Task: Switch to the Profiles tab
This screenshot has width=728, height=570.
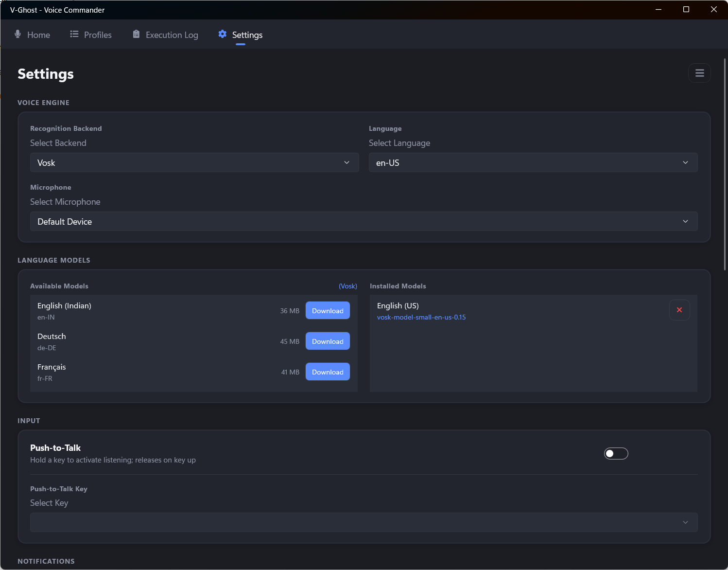Action: [x=97, y=35]
